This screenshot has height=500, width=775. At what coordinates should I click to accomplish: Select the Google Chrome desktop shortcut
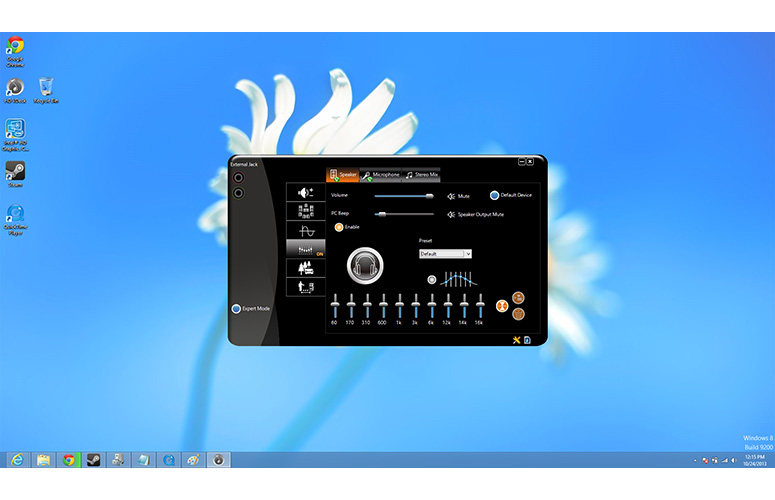[15, 51]
